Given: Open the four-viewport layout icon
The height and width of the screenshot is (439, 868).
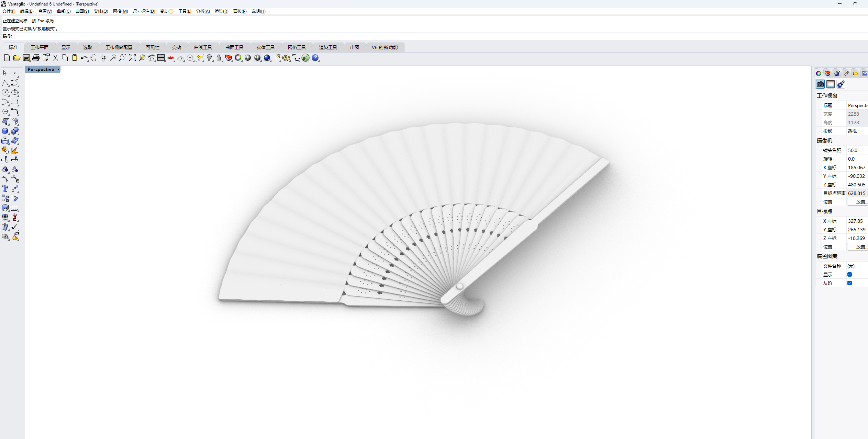Looking at the screenshot, I should point(161,58).
